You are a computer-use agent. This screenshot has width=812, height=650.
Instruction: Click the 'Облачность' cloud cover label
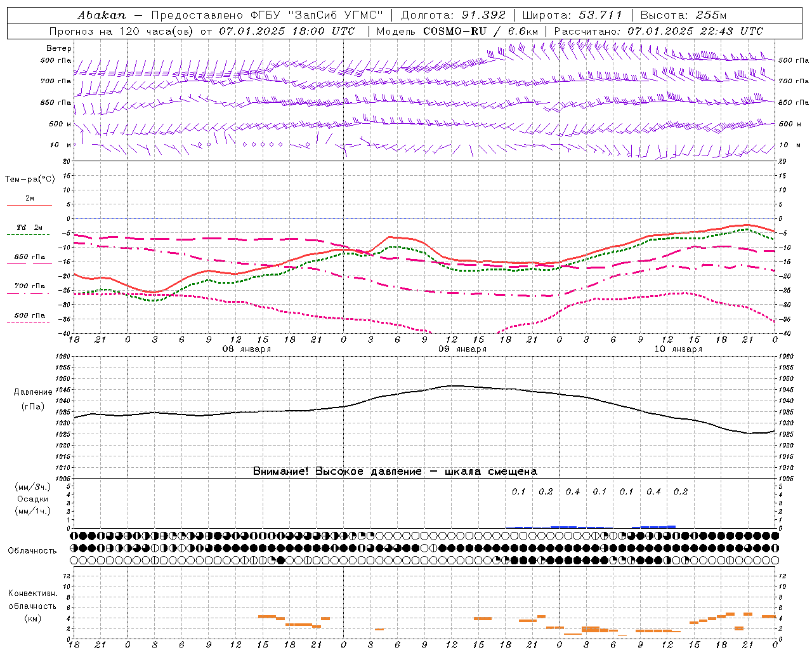tap(32, 551)
